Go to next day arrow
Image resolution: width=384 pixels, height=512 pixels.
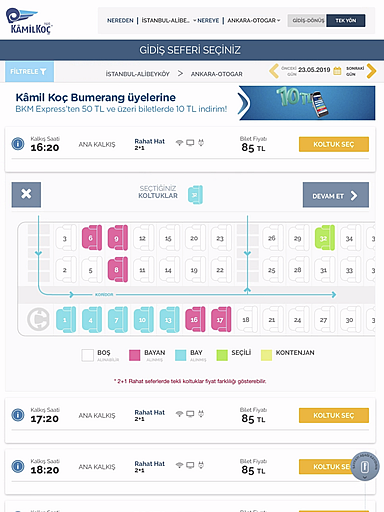(371, 71)
